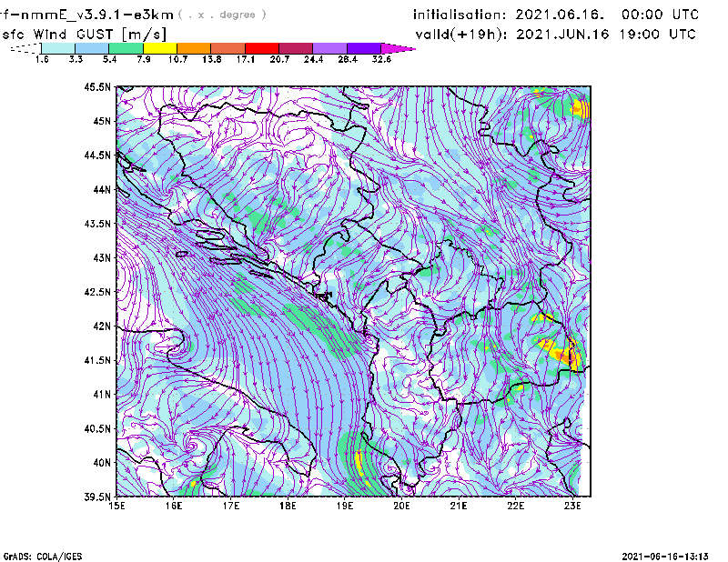Click the 'sfc Wind GUST [m/s]' title

(84, 35)
